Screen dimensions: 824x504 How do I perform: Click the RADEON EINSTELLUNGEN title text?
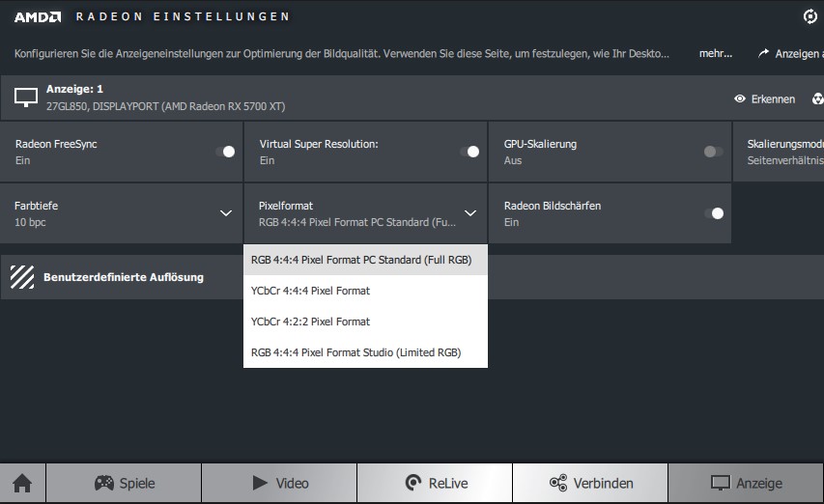click(x=183, y=16)
